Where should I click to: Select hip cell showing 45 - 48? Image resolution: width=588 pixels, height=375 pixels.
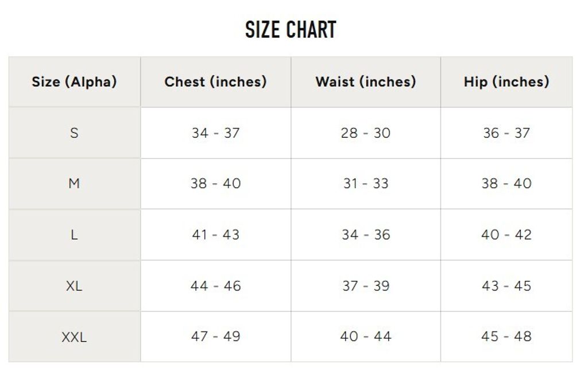506,337
